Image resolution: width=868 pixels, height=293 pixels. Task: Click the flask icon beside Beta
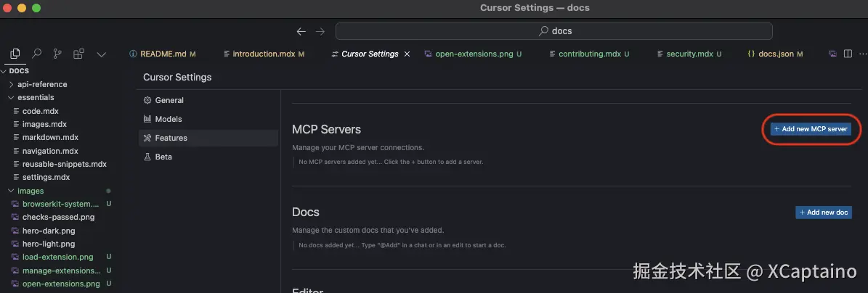(x=147, y=157)
